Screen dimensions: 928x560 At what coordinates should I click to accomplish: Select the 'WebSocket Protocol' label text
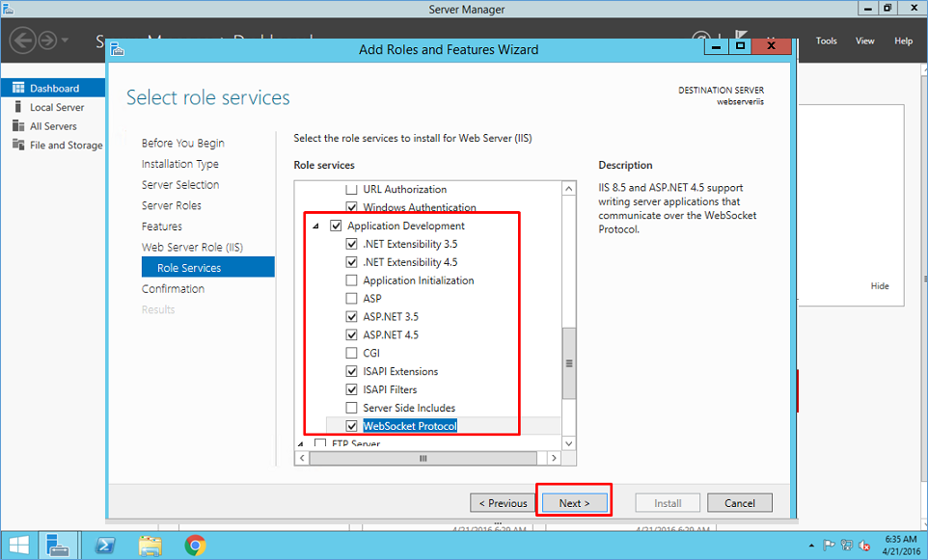pyautogui.click(x=410, y=426)
